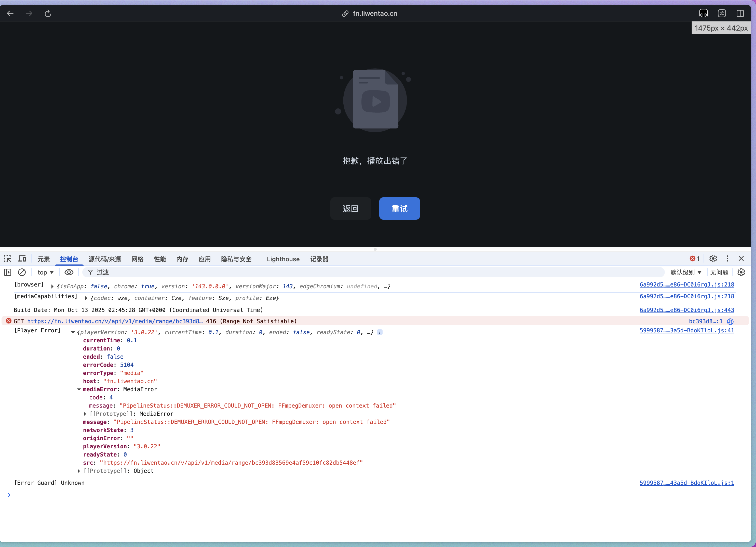Image resolution: width=756 pixels, height=547 pixels.
Task: Click the inspect element selector icon
Action: [x=8, y=259]
